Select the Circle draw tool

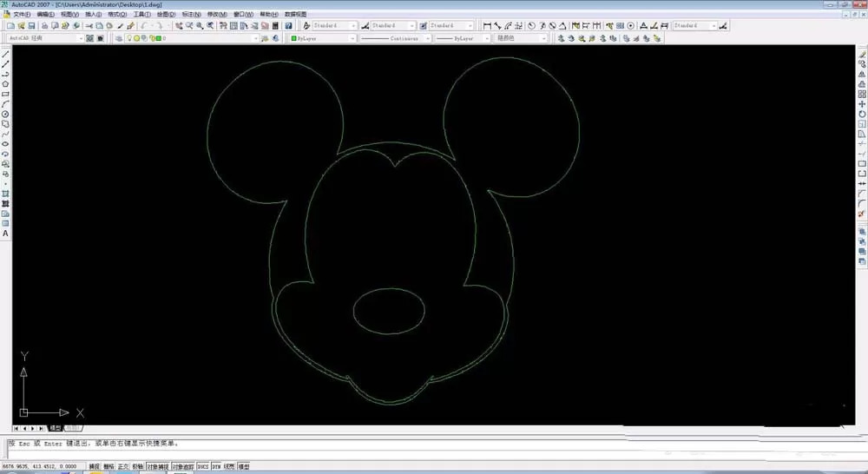coord(5,114)
